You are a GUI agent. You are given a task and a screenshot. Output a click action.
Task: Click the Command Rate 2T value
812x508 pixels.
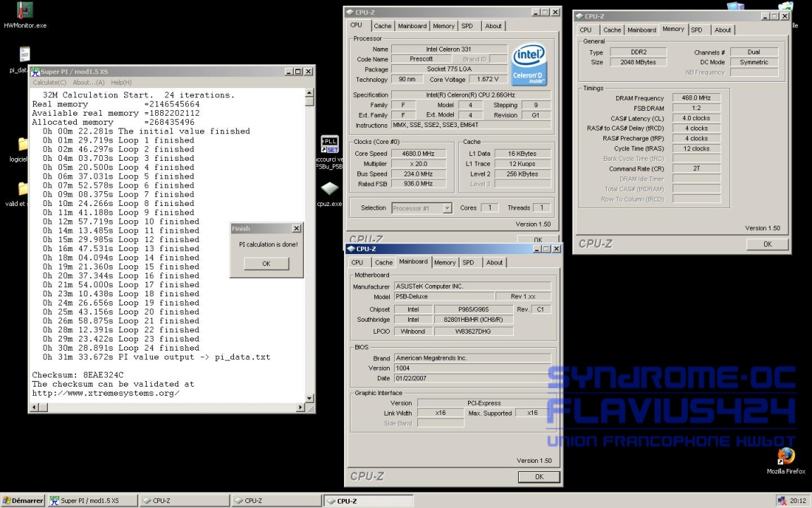click(696, 169)
